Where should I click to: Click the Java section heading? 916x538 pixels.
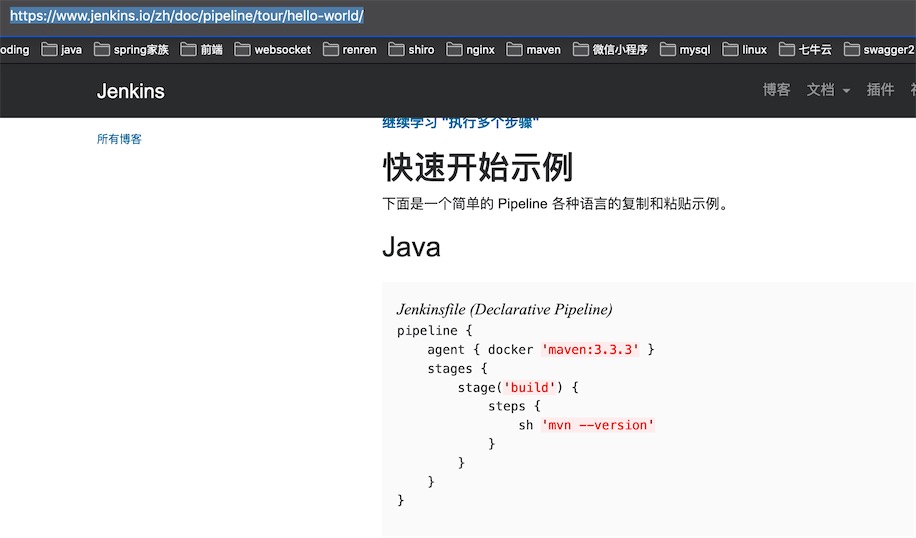[411, 247]
